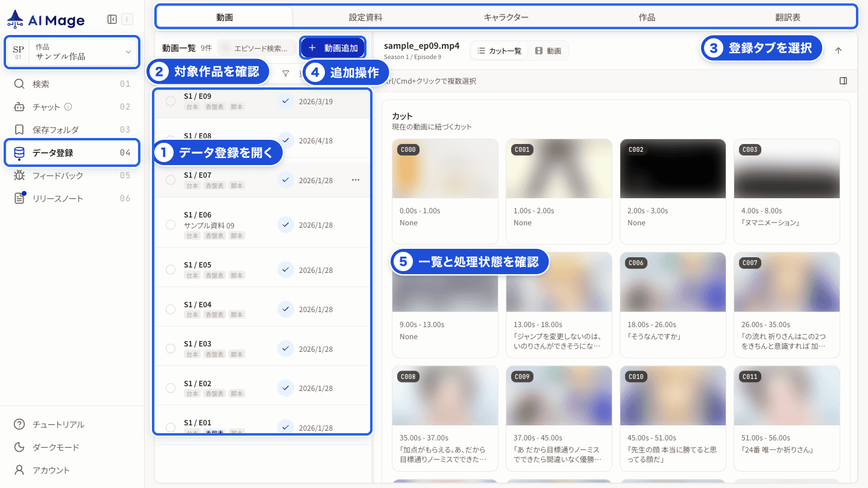
Task: Click the 2026/4/18 date text
Action: pos(316,140)
